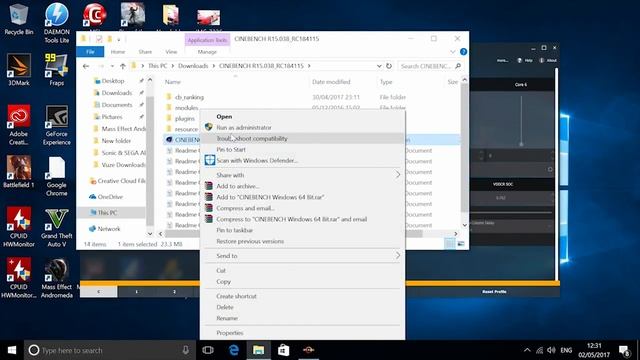Open Explorer help question mark icon
The image size is (640, 360).
tap(463, 52)
